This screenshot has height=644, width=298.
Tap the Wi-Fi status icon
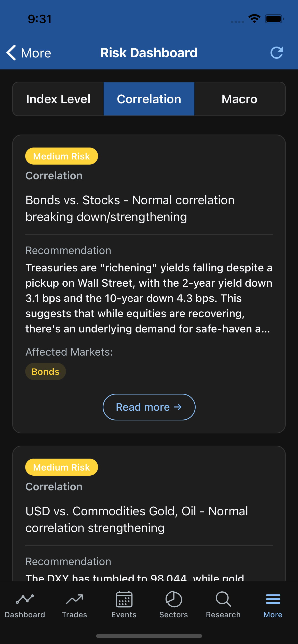[254, 19]
